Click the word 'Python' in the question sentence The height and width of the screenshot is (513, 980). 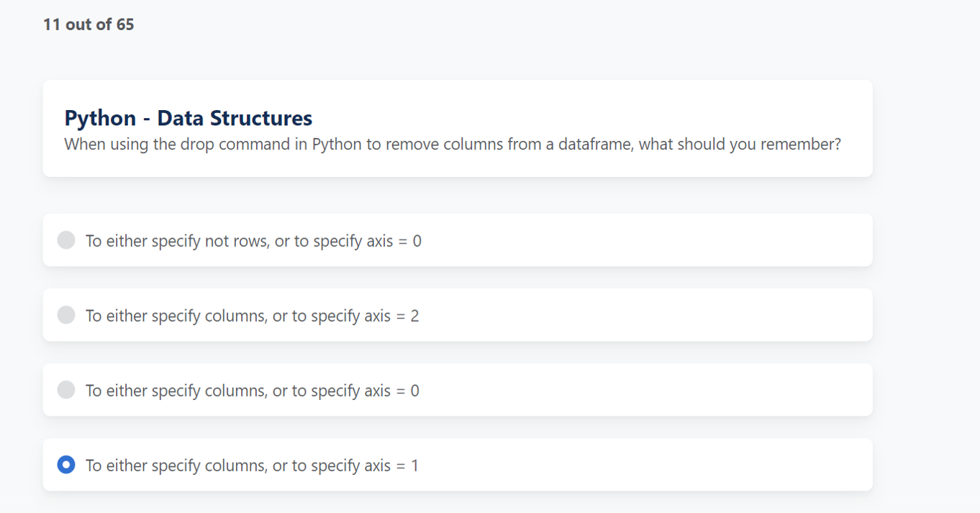[x=336, y=144]
